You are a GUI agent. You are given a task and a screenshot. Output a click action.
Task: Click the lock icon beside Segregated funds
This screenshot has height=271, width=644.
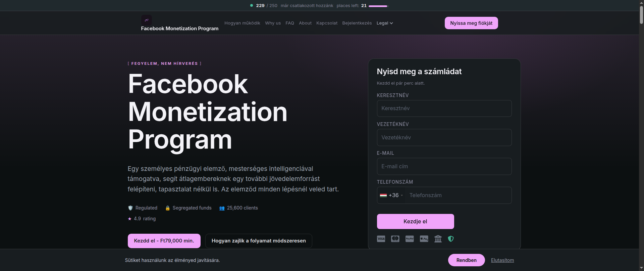[x=168, y=208]
